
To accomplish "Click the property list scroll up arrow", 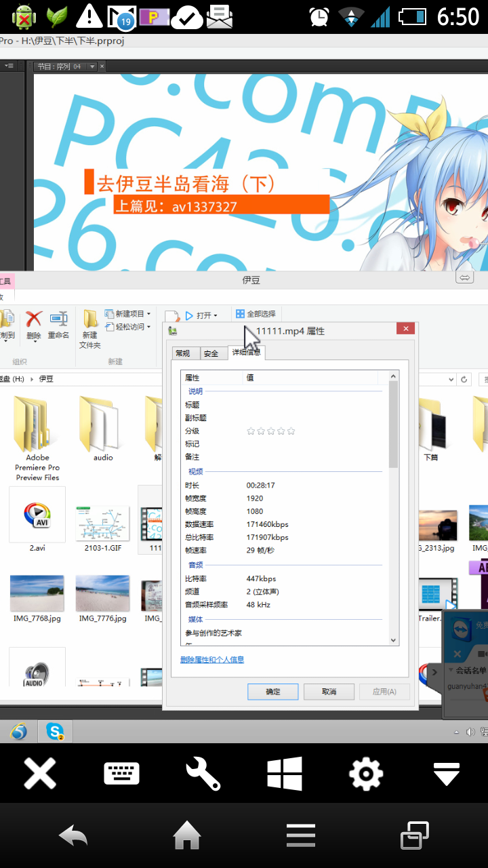I will tap(393, 377).
